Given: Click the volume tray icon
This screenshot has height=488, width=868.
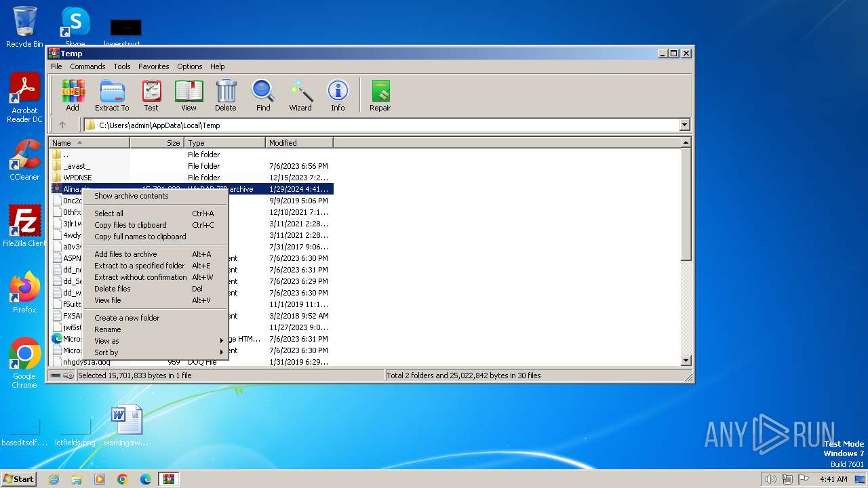Looking at the screenshot, I should 770,479.
